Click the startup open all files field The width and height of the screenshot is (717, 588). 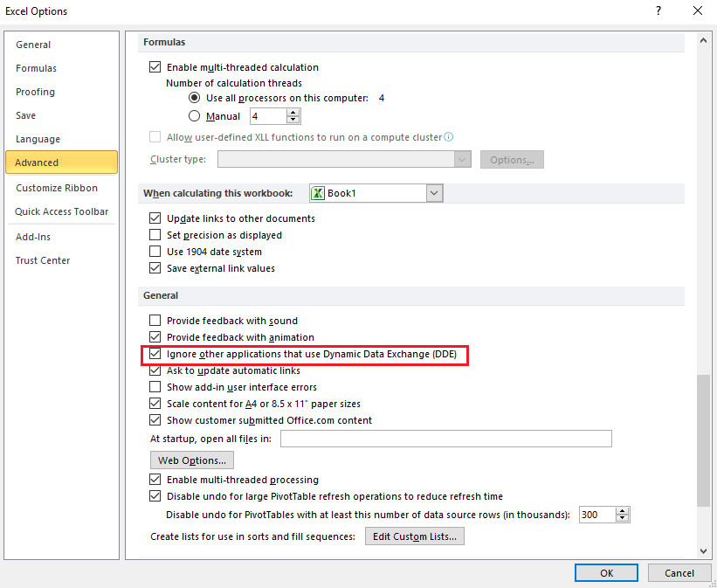coord(446,439)
